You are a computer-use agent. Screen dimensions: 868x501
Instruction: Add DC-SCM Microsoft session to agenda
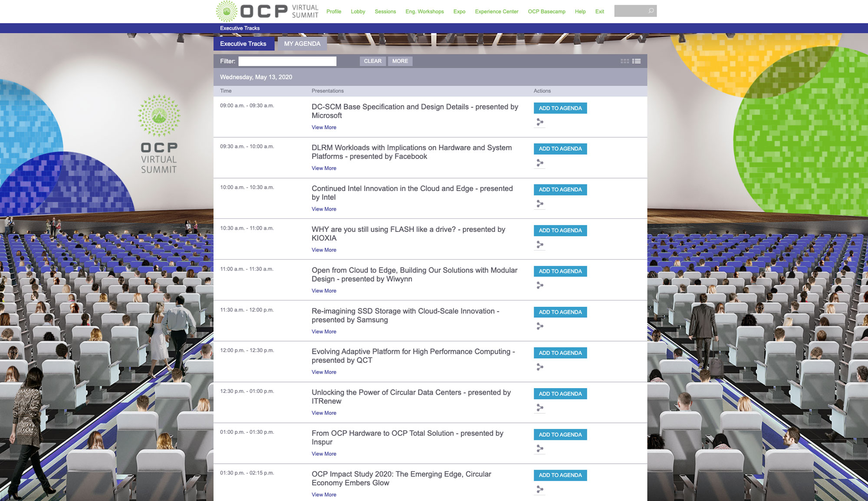coord(560,108)
